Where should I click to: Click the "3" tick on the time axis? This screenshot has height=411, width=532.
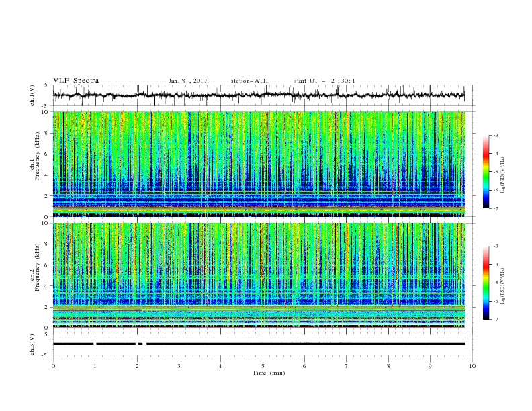(x=179, y=366)
